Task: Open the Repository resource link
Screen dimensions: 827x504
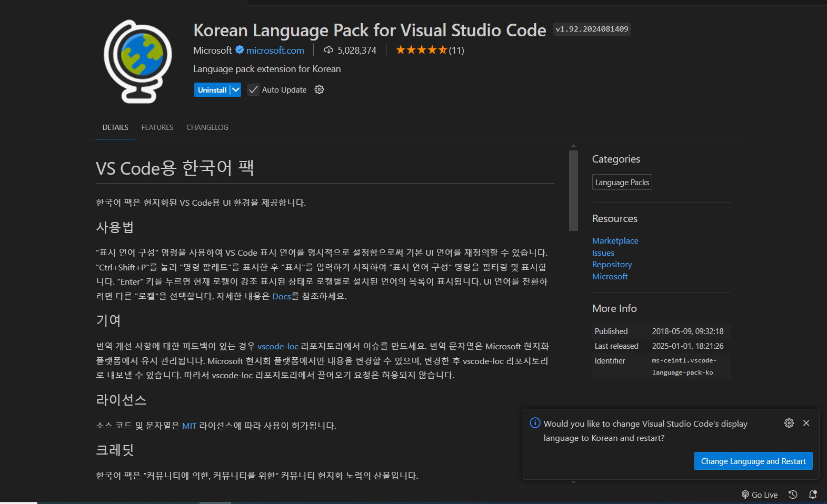Action: [612, 265]
